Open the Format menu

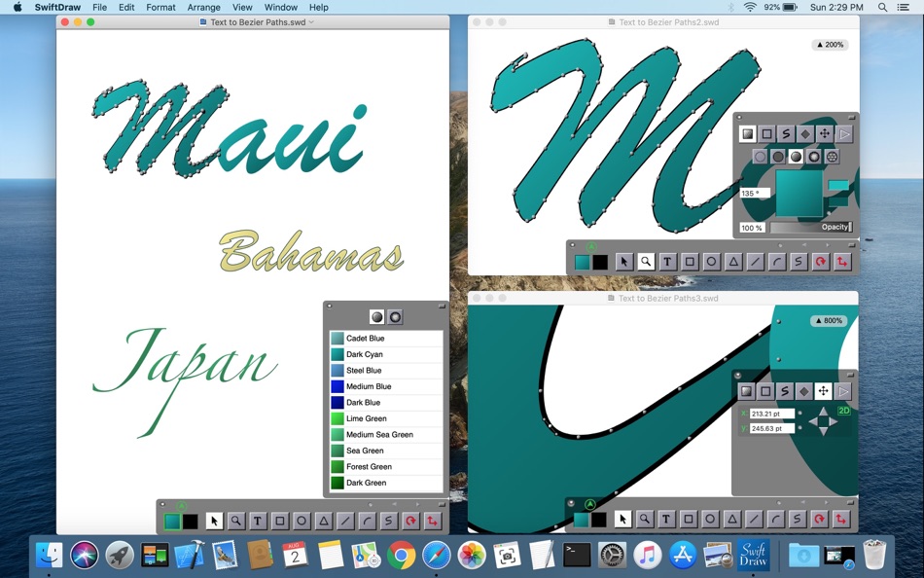click(x=160, y=7)
